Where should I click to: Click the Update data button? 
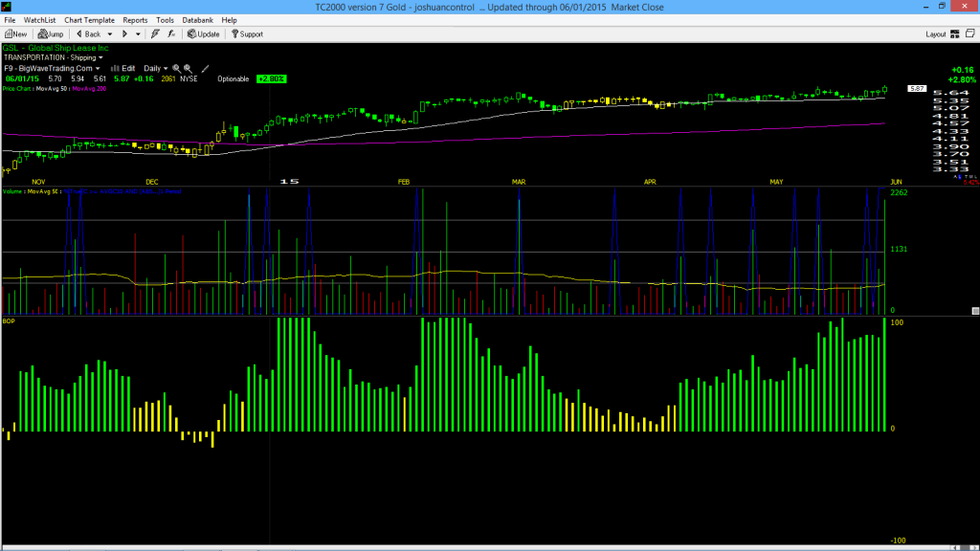point(204,34)
